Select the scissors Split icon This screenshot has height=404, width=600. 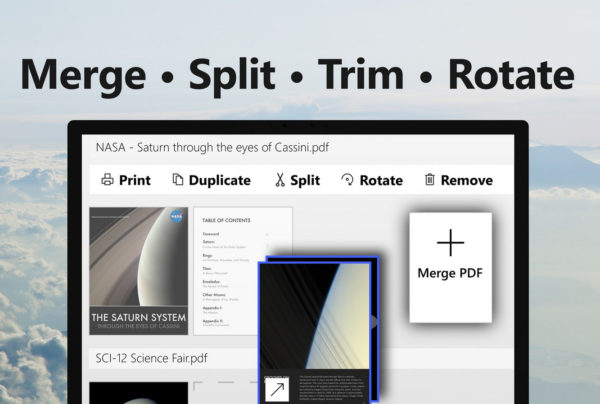coord(280,180)
